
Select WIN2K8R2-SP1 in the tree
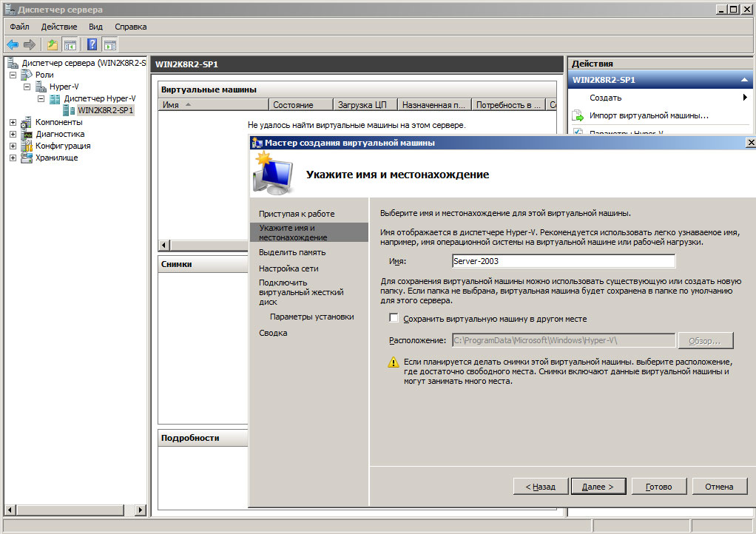(x=105, y=110)
